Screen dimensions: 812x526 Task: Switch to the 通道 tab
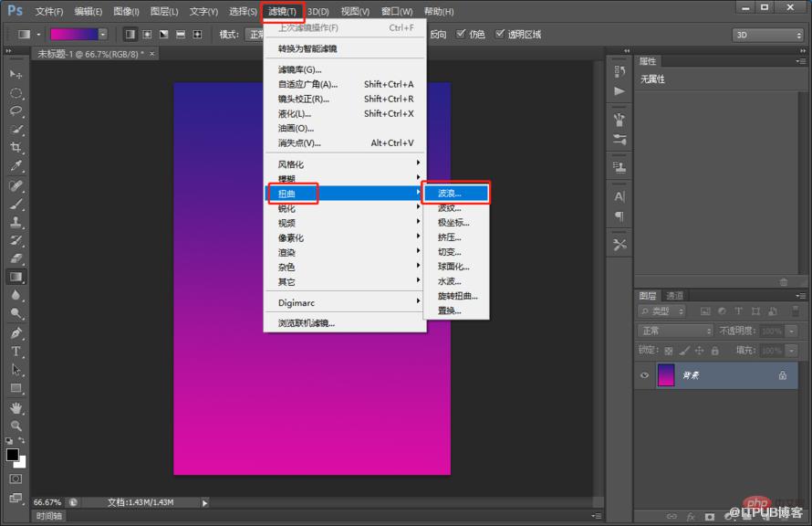pos(674,295)
